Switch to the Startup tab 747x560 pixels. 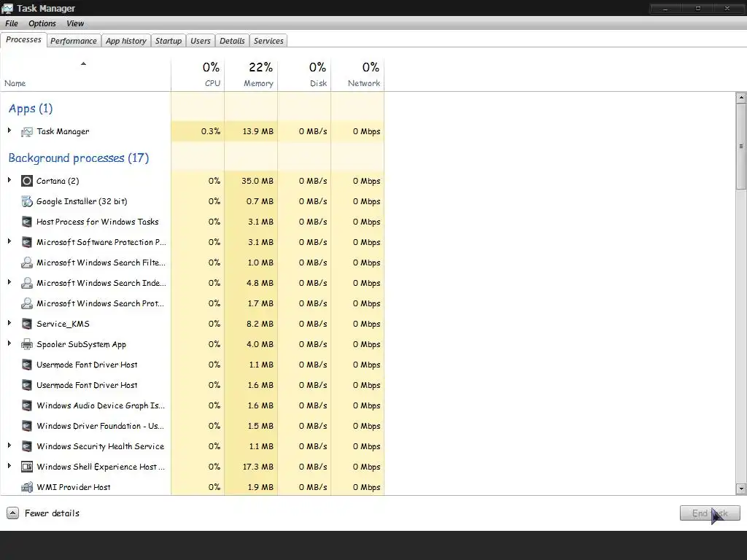click(x=169, y=41)
